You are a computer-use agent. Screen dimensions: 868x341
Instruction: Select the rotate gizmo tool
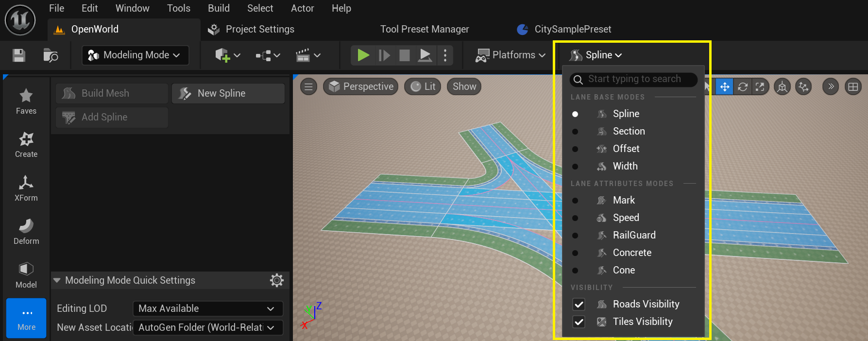743,87
